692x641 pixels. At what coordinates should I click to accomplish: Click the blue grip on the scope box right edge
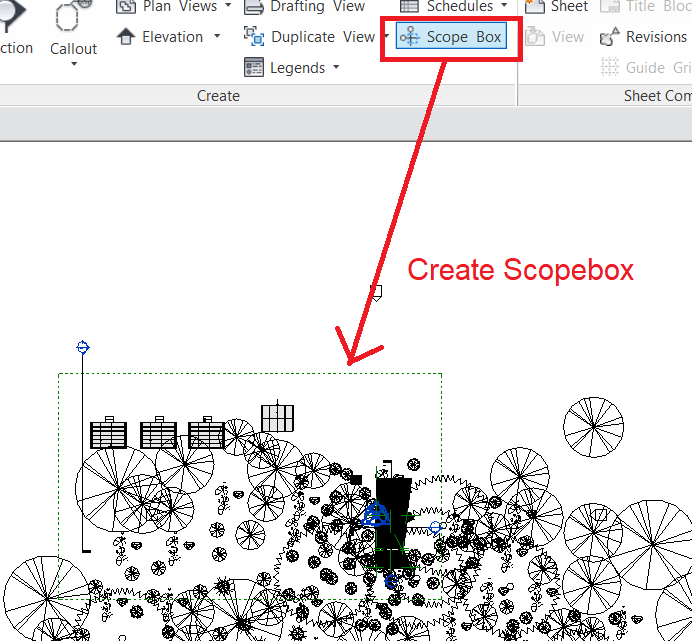pyautogui.click(x=435, y=527)
